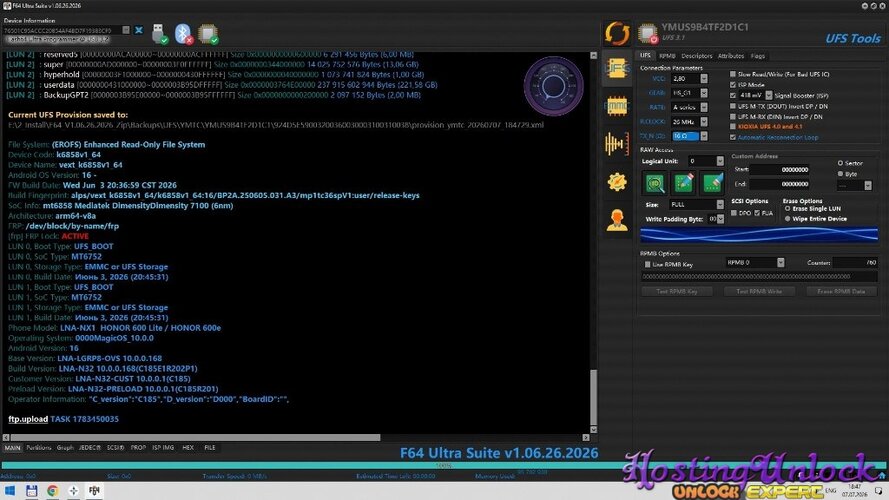Screen dimensions: 889x500
Task: Open the eMMC tools sidebar icon
Action: coord(617,105)
